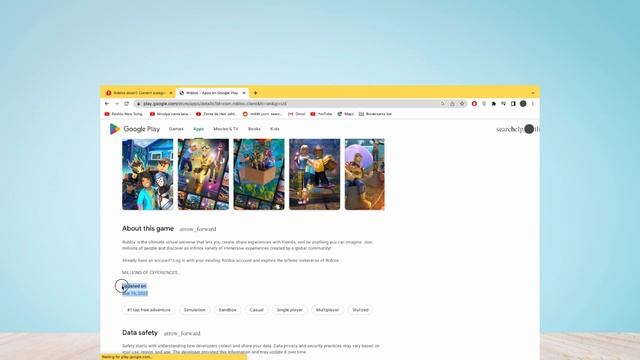Open the fifth screenshot with guitar character
The height and width of the screenshot is (360, 640).
(364, 174)
